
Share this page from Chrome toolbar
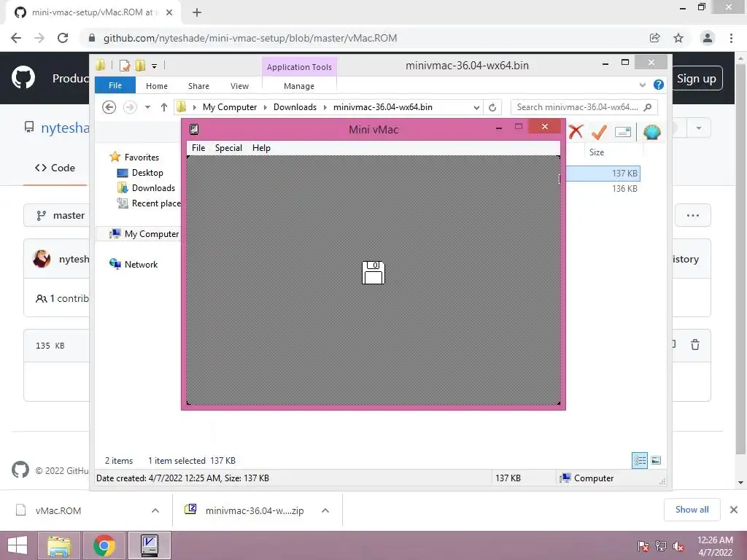[654, 38]
